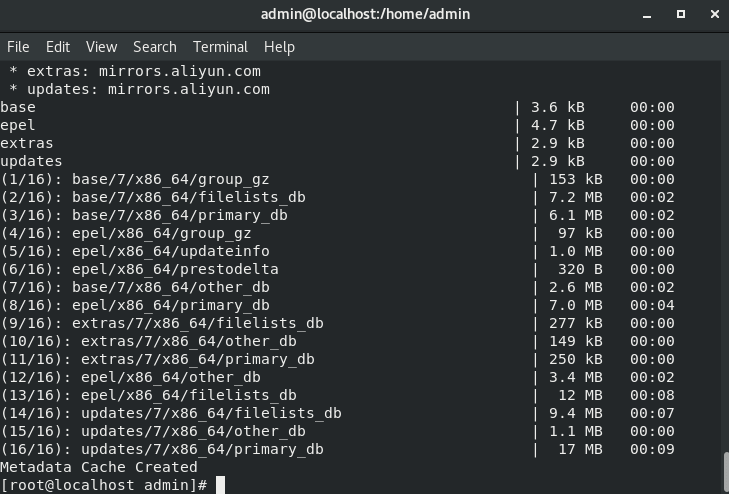Click the (8/16) epel primary_db line
This screenshot has height=494, width=729.
[135, 305]
